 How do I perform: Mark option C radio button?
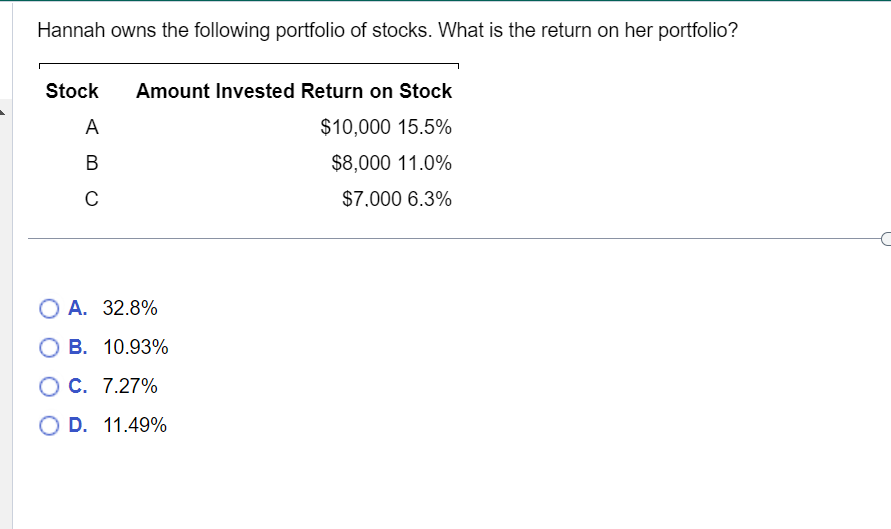(x=50, y=387)
